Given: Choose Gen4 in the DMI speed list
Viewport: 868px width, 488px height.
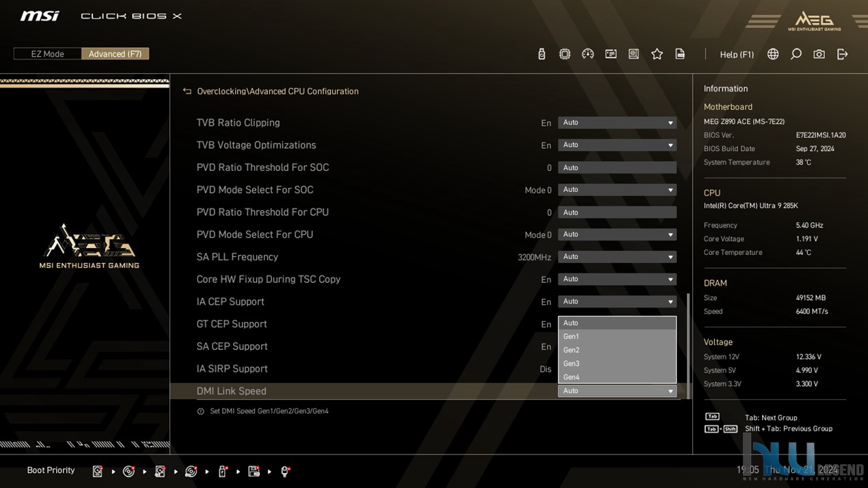Looking at the screenshot, I should [617, 377].
